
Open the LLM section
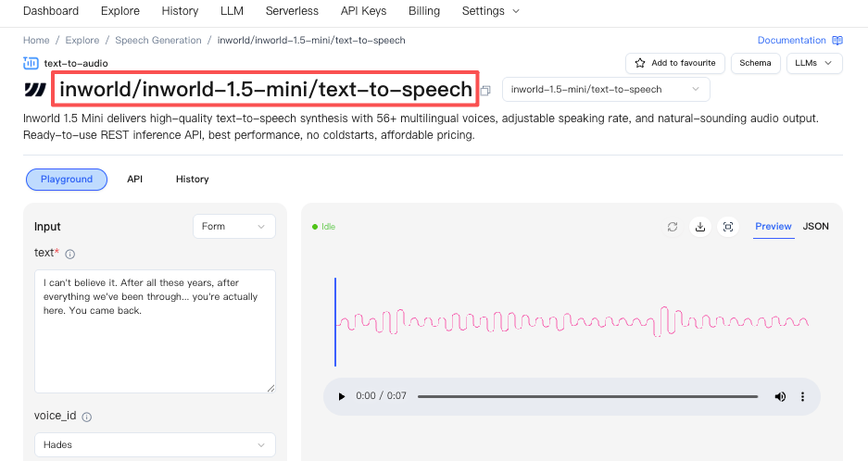click(232, 11)
